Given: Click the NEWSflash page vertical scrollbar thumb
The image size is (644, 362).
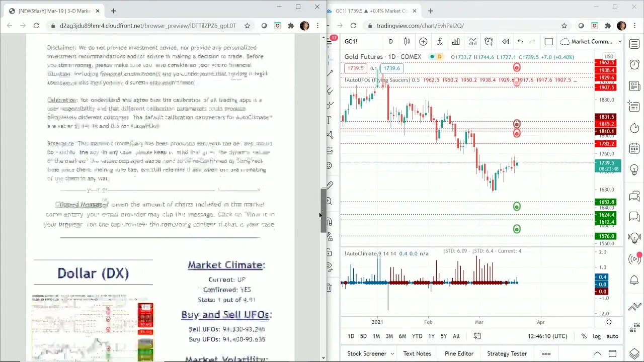Looking at the screenshot, I should pyautogui.click(x=324, y=211).
